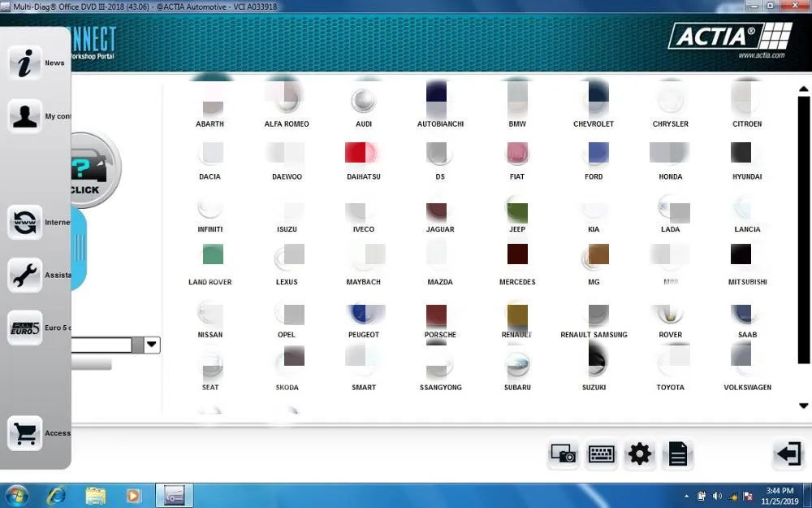Viewport: 812px width, 508px height.
Task: Open the document report icon
Action: 678,454
